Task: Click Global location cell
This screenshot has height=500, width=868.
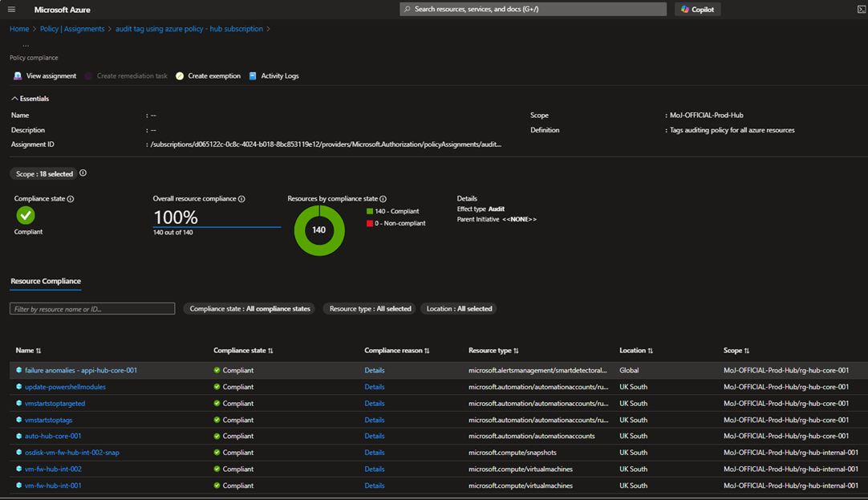Action: point(629,371)
